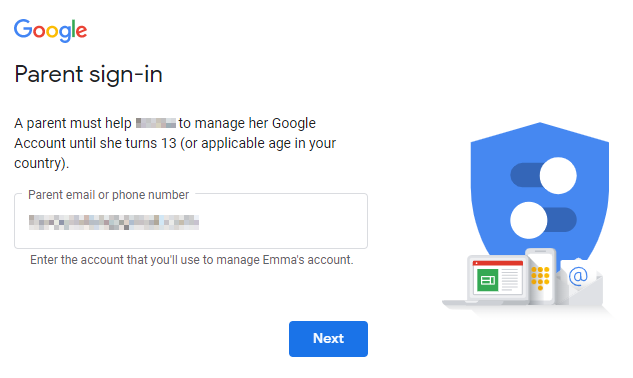Click the helper text about Emma's account

click(x=192, y=260)
